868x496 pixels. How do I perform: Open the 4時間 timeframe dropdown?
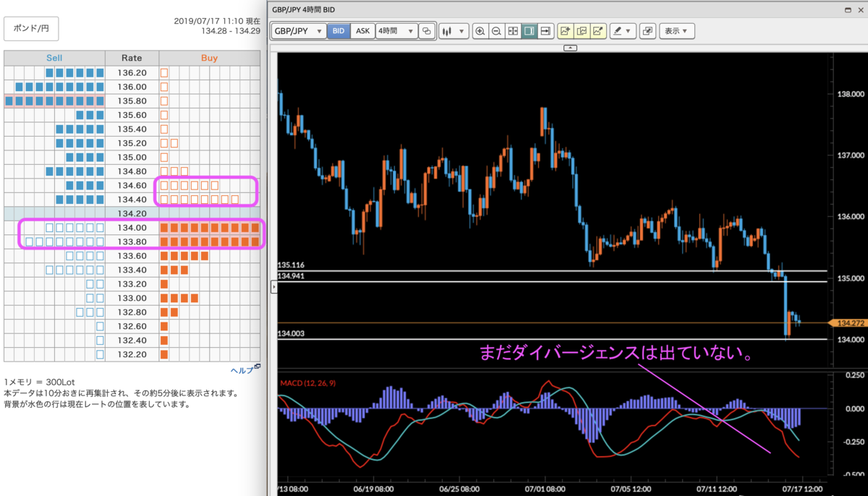[x=396, y=31]
